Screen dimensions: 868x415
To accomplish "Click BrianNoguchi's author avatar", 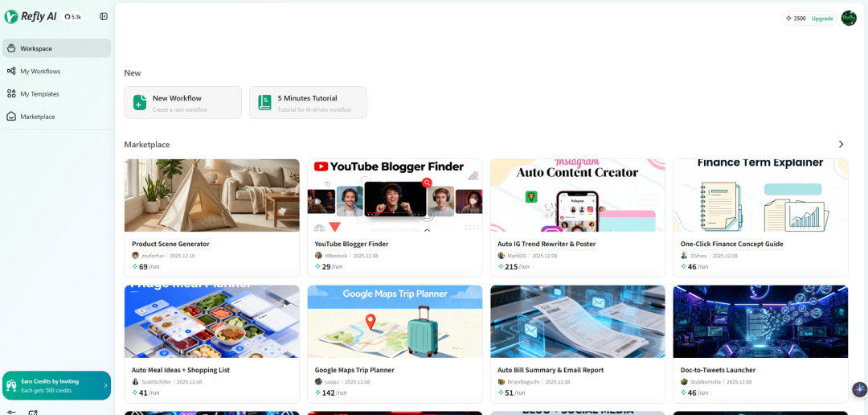I will tap(501, 382).
